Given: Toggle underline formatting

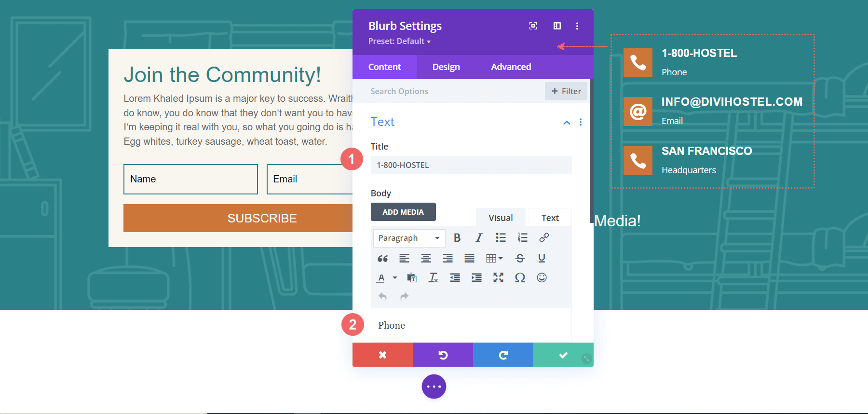Looking at the screenshot, I should pyautogui.click(x=542, y=259).
